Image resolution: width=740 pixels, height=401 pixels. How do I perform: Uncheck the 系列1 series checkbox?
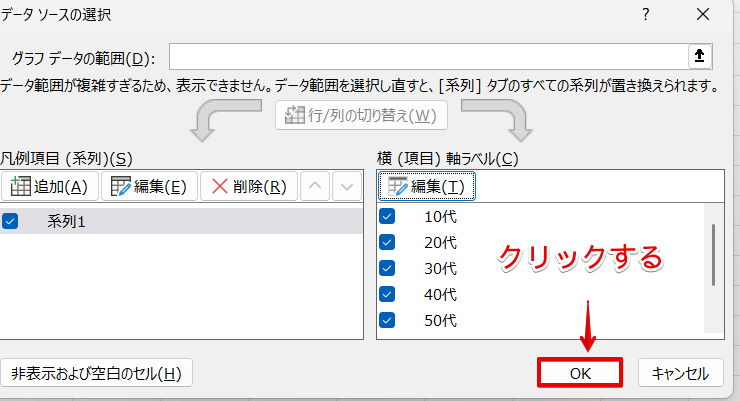pos(11,222)
